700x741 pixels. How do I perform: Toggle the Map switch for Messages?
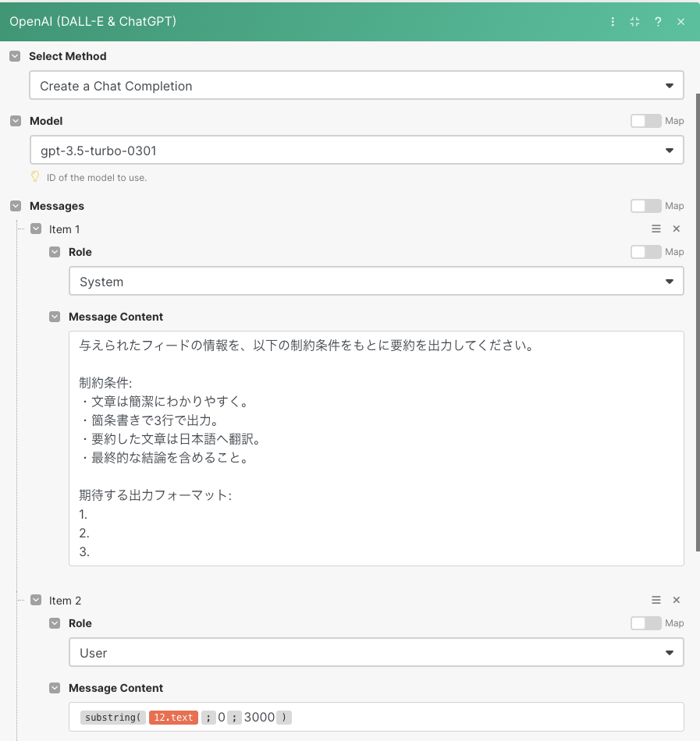tap(645, 206)
